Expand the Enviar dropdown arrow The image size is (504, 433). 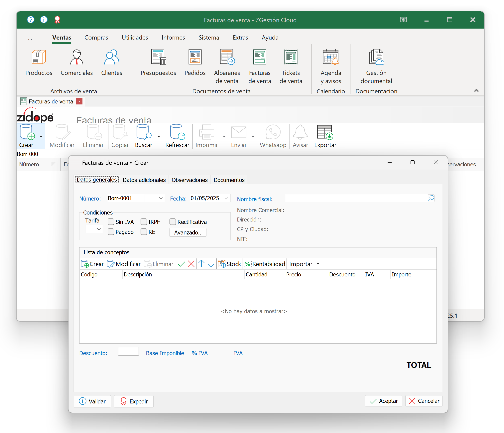(253, 136)
